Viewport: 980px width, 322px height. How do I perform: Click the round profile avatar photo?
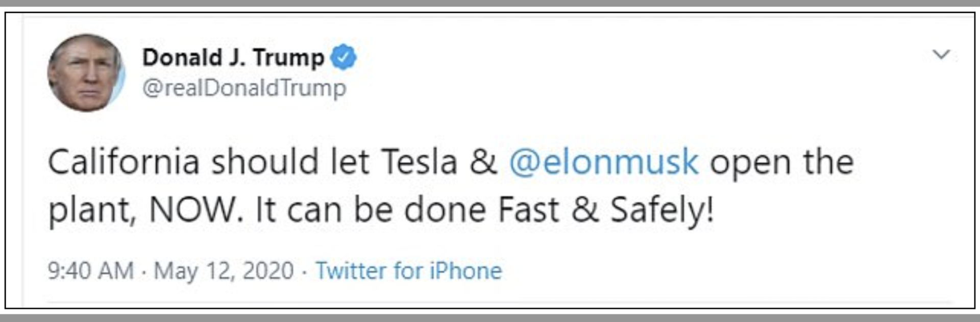point(86,73)
